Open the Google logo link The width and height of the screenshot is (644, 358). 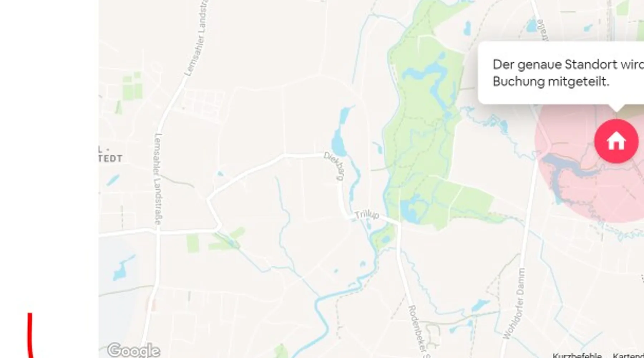point(134,350)
